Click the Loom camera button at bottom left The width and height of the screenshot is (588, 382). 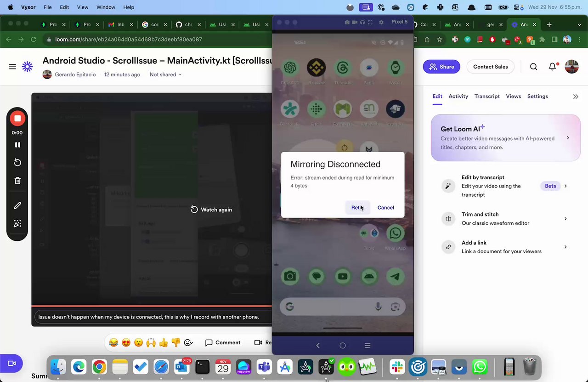(x=11, y=363)
